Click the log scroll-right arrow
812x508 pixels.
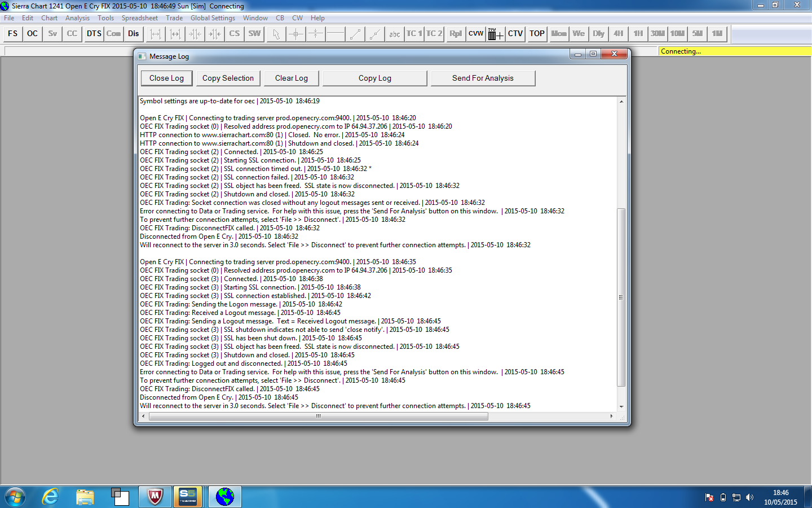[x=611, y=417]
